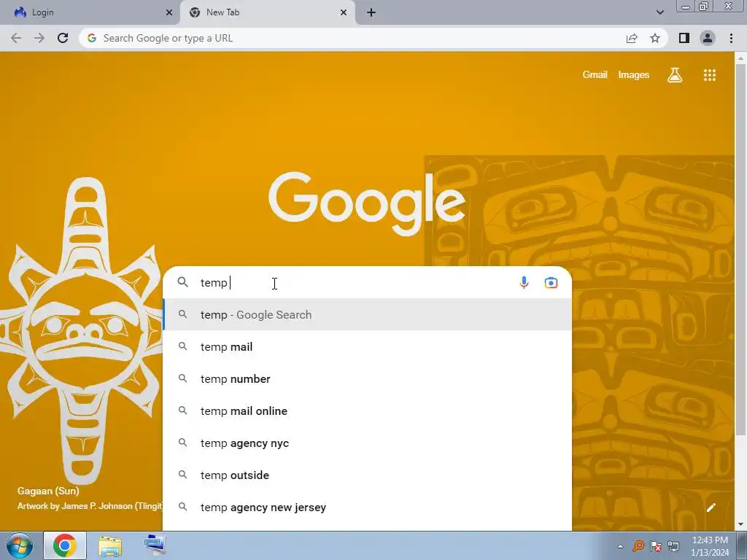The width and height of the screenshot is (747, 560).
Task: Search by image with camera icon
Action: point(551,282)
